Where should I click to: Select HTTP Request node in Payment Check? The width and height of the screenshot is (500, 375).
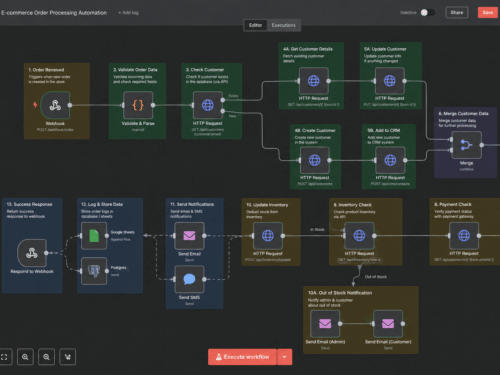coord(464,236)
